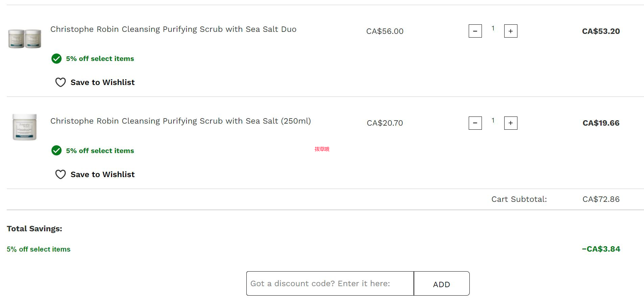Save Sea Salt Duo to Wishlist
The image size is (644, 298).
(103, 82)
